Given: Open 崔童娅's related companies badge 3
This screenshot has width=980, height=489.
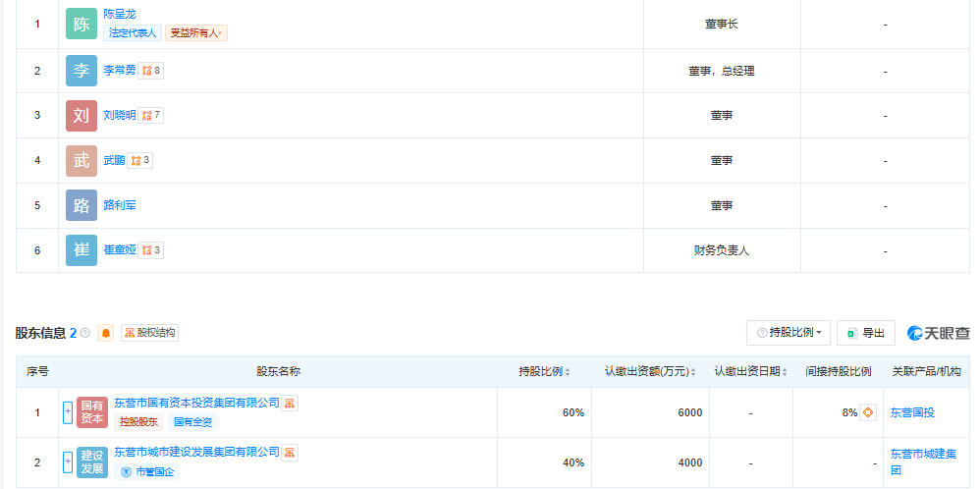Looking at the screenshot, I should (x=150, y=250).
